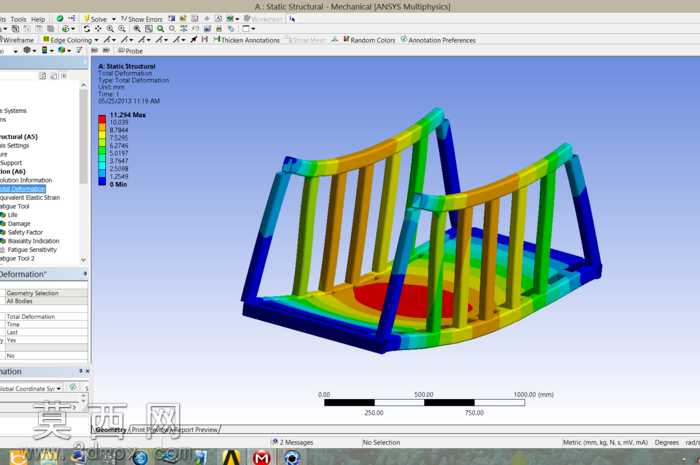Click the green magnifier toolbar icon
Image resolution: width=700 pixels, height=465 pixels.
pos(160,29)
